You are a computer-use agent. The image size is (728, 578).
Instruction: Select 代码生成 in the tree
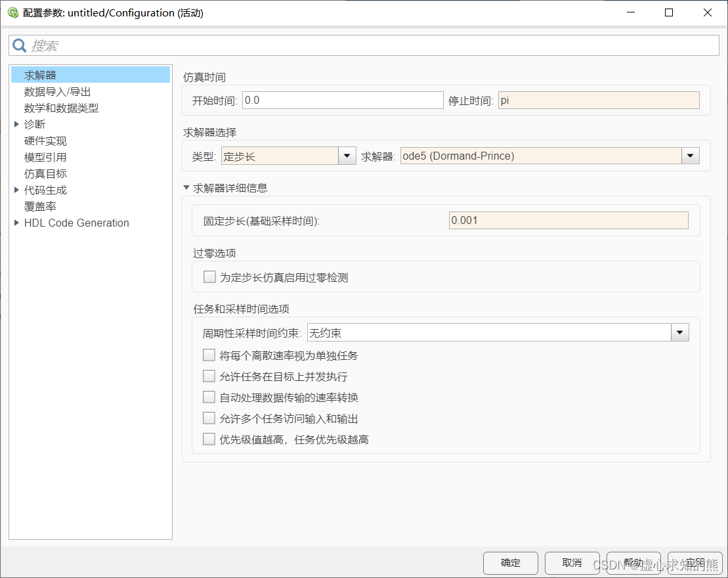point(45,190)
